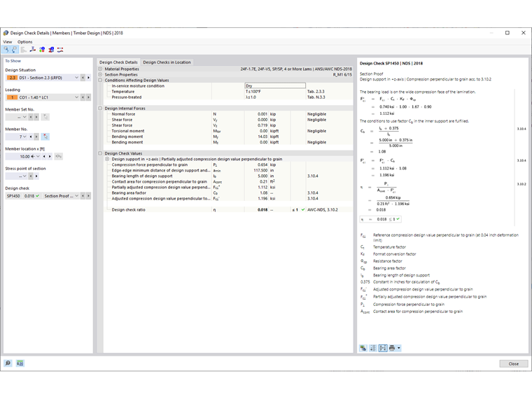Click the pick icon next to Member No.
The height and width of the screenshot is (399, 532).
45,136
